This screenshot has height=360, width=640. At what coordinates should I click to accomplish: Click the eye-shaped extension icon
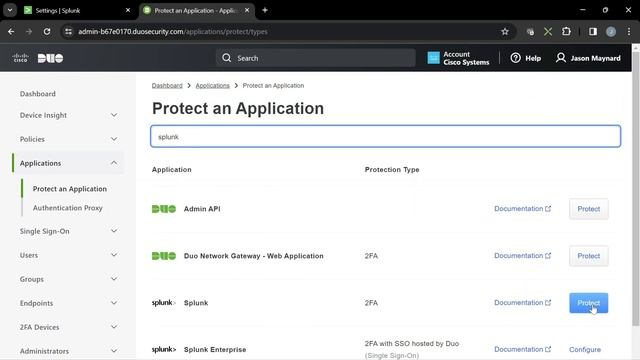[530, 31]
